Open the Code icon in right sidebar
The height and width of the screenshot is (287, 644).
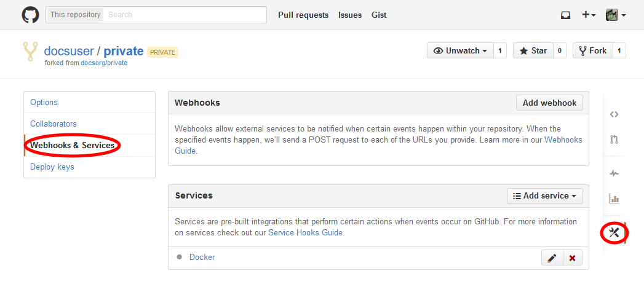click(x=613, y=114)
